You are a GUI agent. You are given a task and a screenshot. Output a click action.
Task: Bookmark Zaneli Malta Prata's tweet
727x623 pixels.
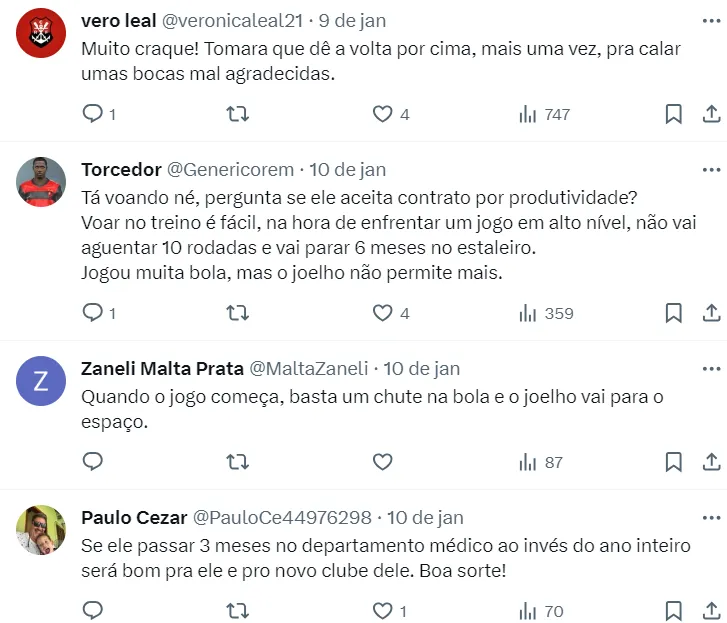point(674,462)
